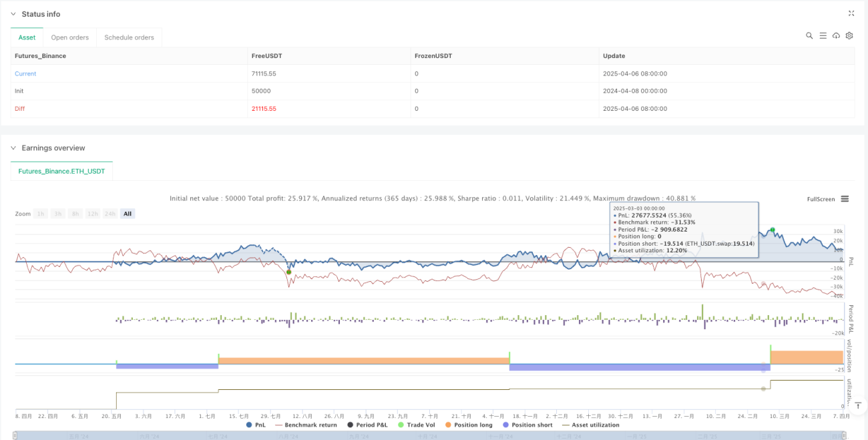
Task: Click the search magnifier icon in Status info
Action: tap(809, 35)
